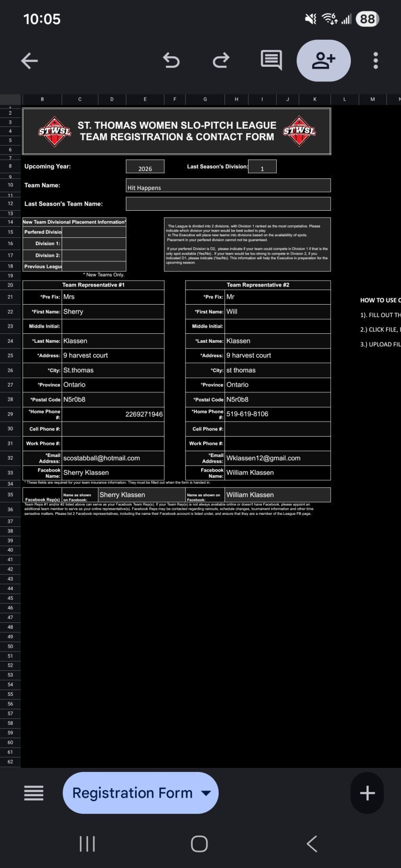This screenshot has width=401, height=868.
Task: Select the Perfered Division value cell
Action: (x=94, y=232)
